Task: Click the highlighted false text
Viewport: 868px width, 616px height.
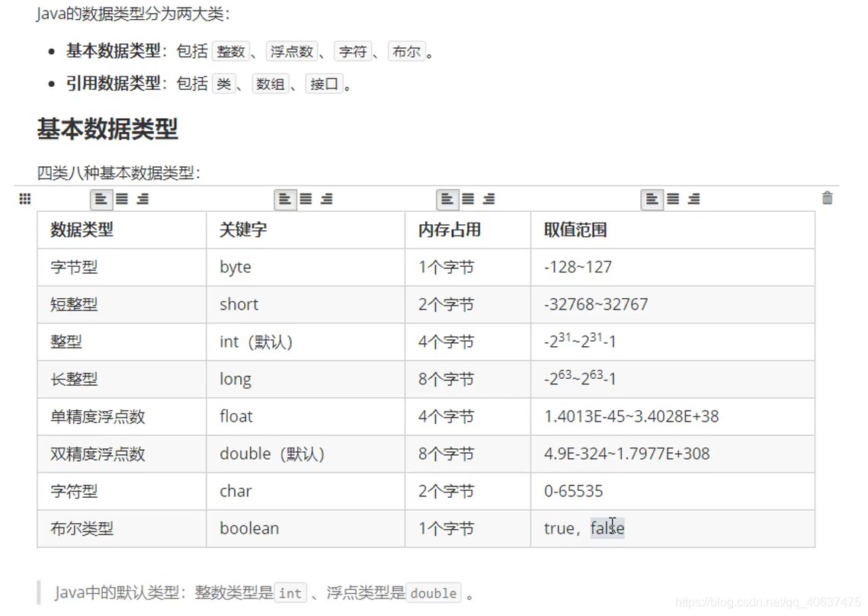Action: (x=607, y=528)
